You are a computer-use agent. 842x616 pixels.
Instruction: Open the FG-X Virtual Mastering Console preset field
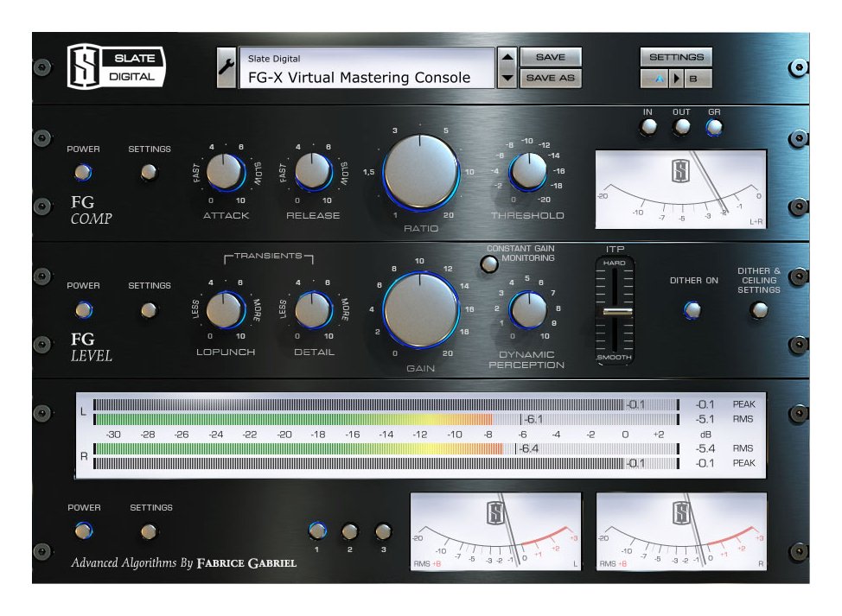pos(367,67)
